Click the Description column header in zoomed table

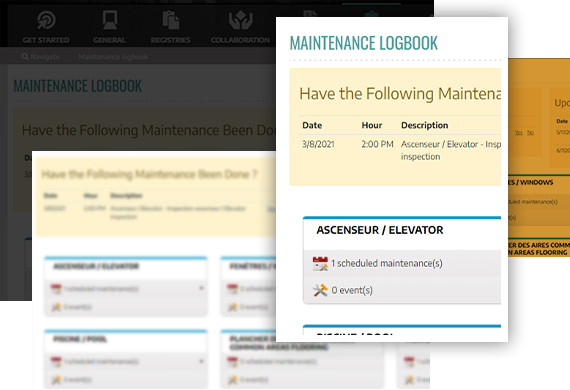coord(425,125)
